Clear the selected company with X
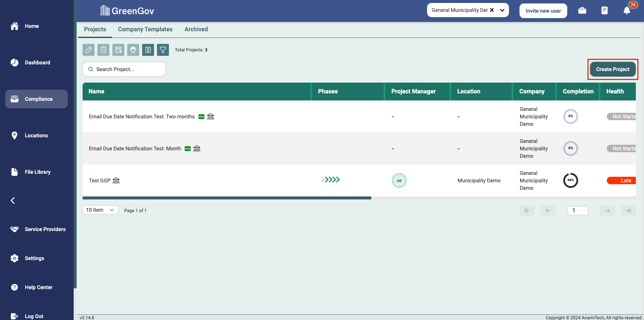Image resolution: width=644 pixels, height=320 pixels. 492,10
